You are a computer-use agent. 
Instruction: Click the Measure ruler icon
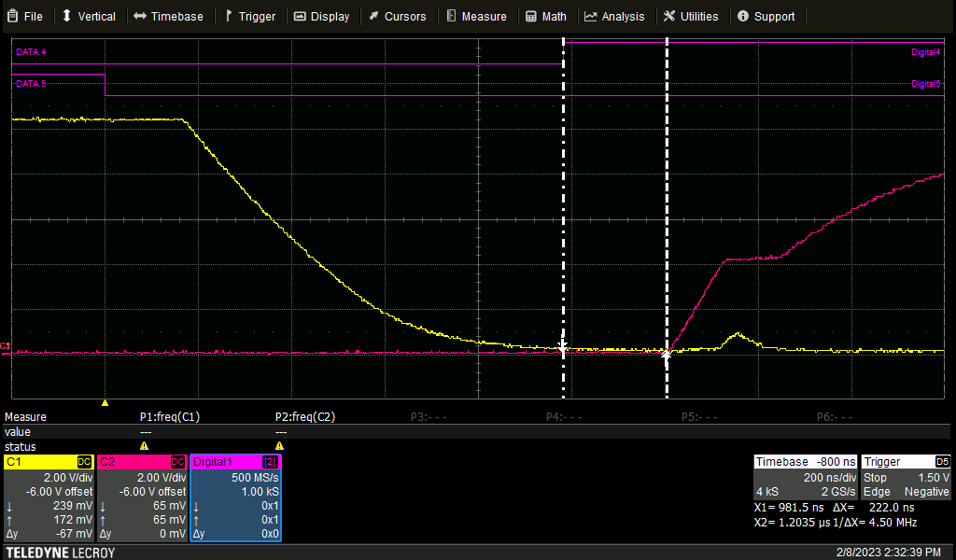[451, 16]
